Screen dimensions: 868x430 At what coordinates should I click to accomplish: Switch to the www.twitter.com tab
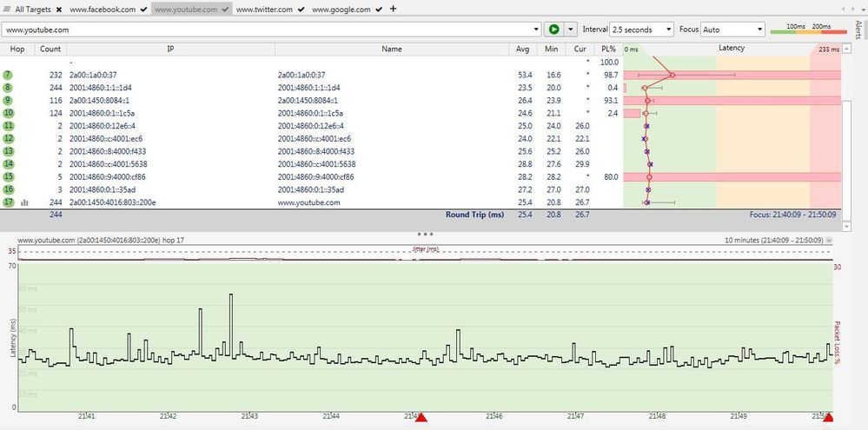pos(264,10)
